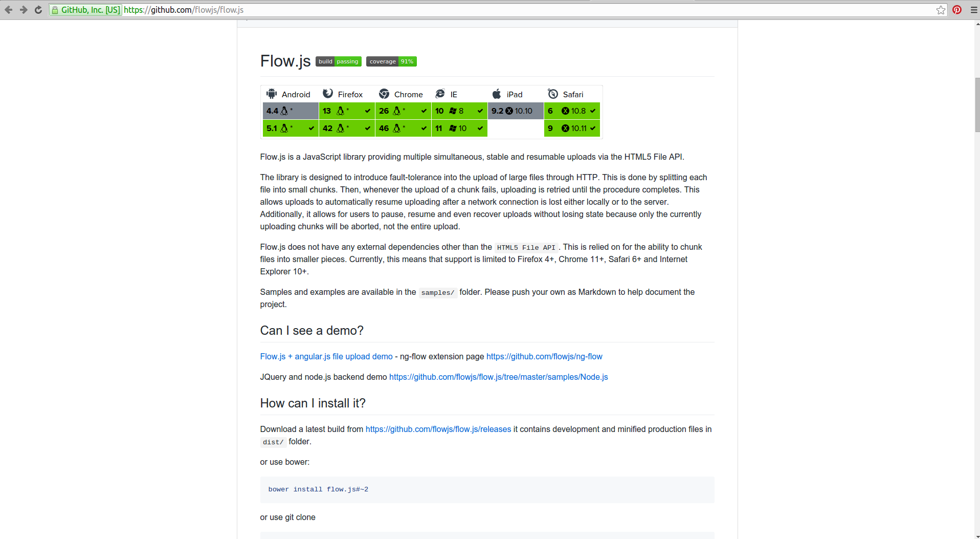Click the 'How can I install it?' heading
This screenshot has width=980, height=539.
click(313, 403)
